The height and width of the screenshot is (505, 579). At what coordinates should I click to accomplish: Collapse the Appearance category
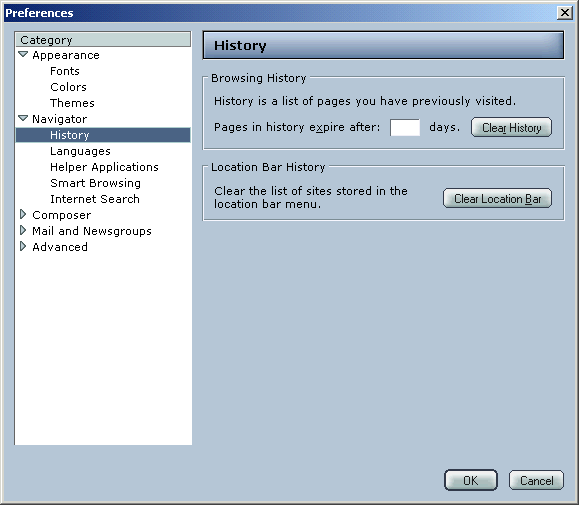(23, 55)
